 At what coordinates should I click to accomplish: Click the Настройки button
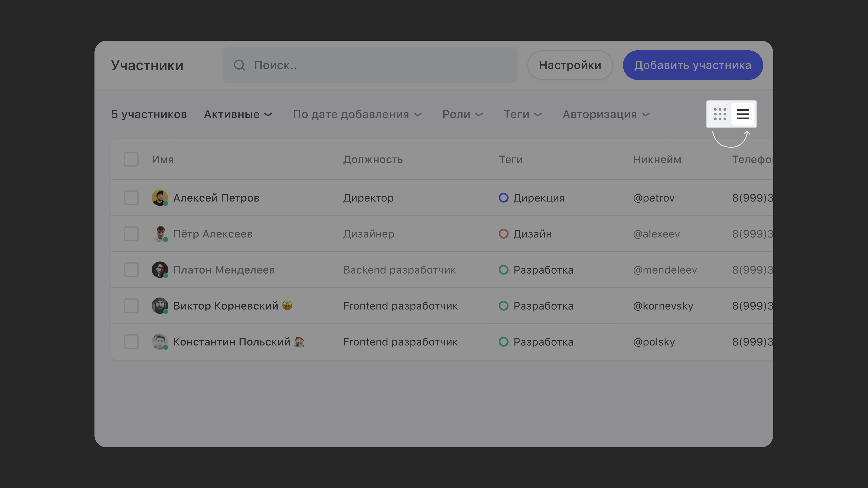coord(570,65)
